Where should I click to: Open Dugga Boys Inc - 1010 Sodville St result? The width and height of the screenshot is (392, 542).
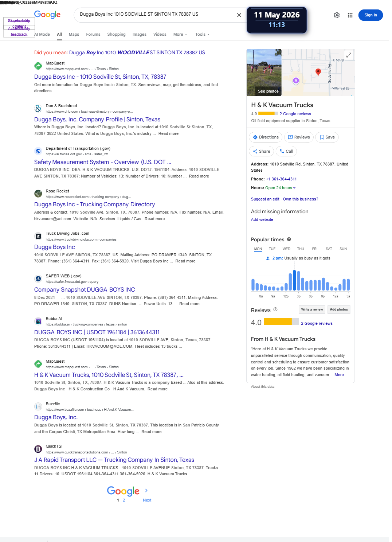tap(100, 77)
